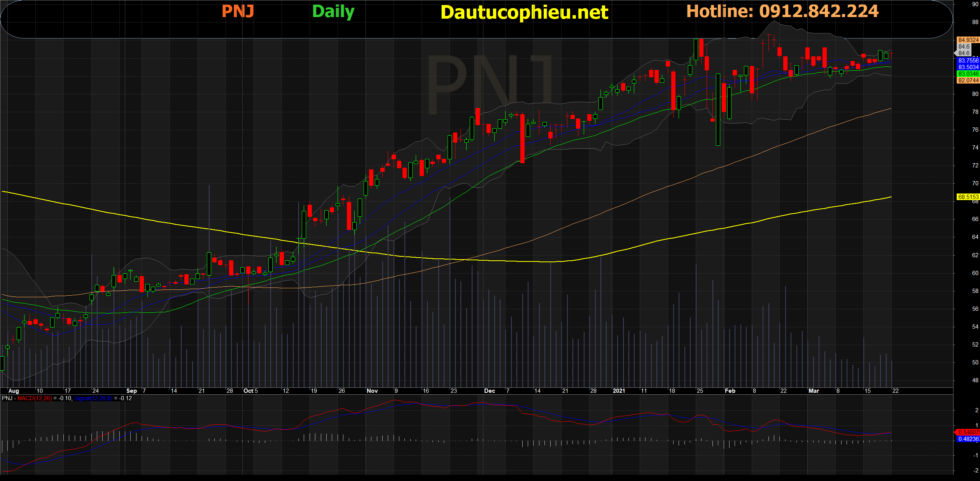Click the Hotline 0912.842.224 text
This screenshot has width=980, height=481.
coord(782,11)
